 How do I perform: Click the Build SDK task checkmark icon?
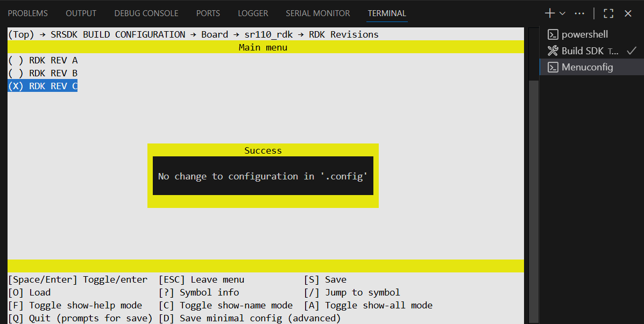632,51
